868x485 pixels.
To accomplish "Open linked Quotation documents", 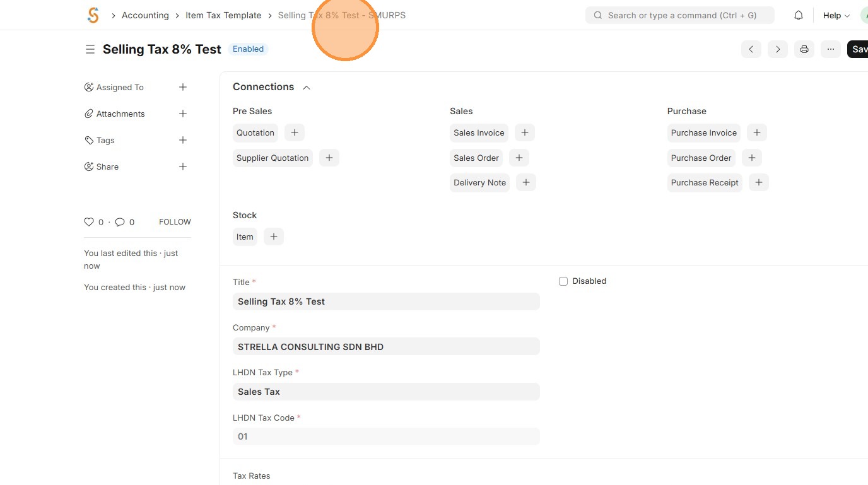I will tap(255, 132).
